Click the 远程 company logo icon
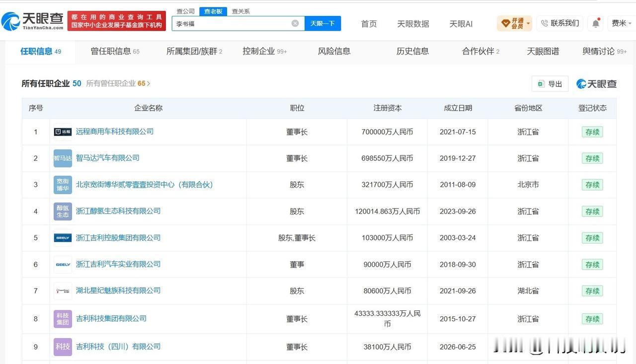 63,132
